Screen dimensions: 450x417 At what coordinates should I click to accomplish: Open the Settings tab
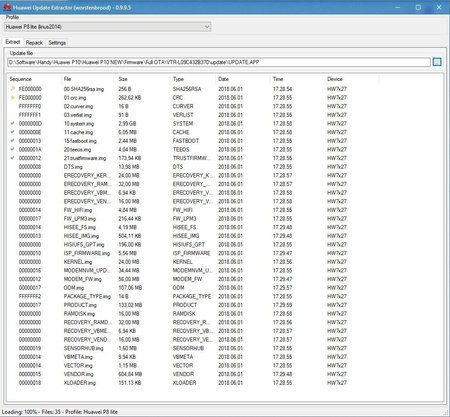[x=57, y=43]
